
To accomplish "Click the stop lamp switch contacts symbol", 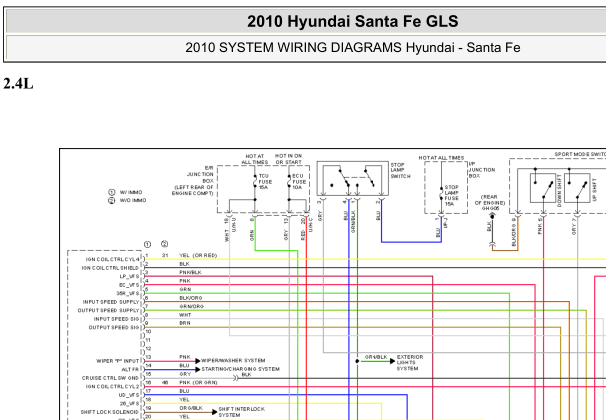I will coord(352,179).
